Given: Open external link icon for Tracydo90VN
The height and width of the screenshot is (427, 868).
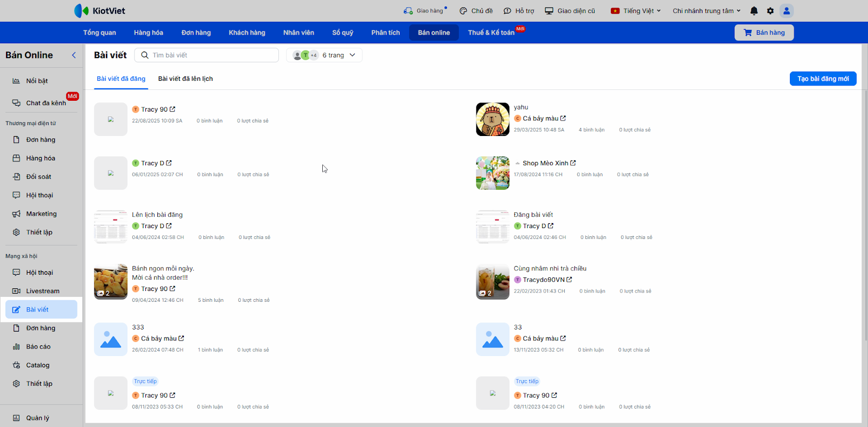Looking at the screenshot, I should tap(569, 280).
